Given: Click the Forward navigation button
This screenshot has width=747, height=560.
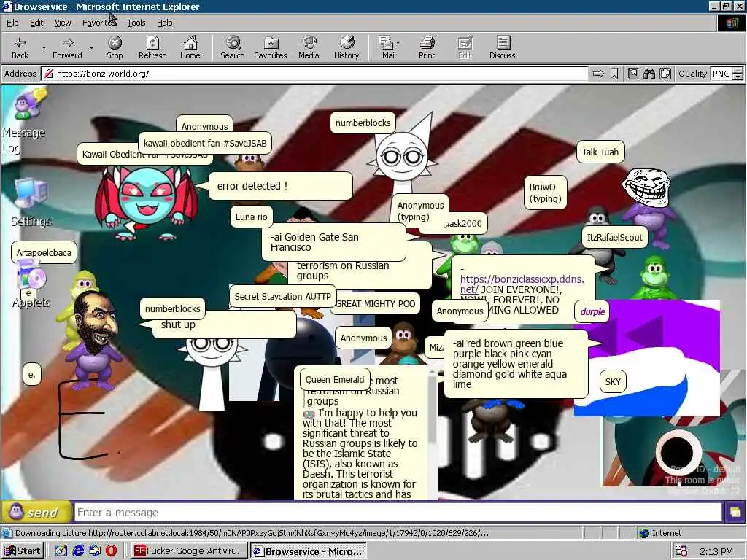Looking at the screenshot, I should [x=67, y=47].
